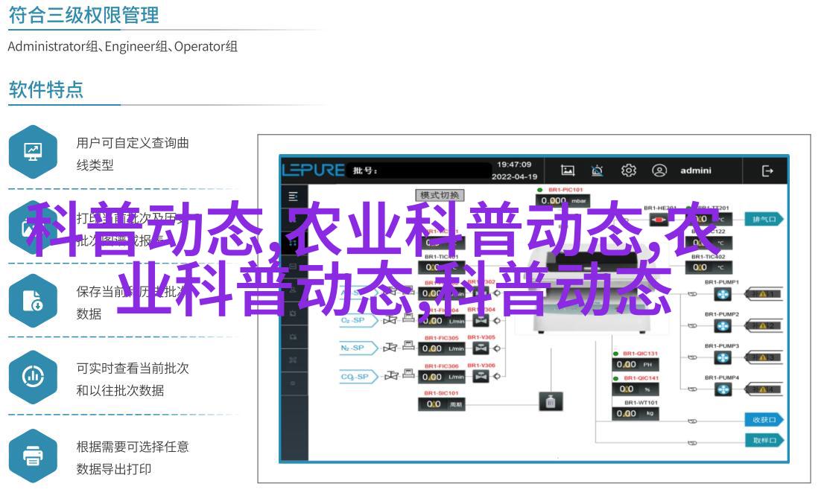Click the N2-SP gas inlet tag
Screen dimensions: 824x504
[x=358, y=348]
